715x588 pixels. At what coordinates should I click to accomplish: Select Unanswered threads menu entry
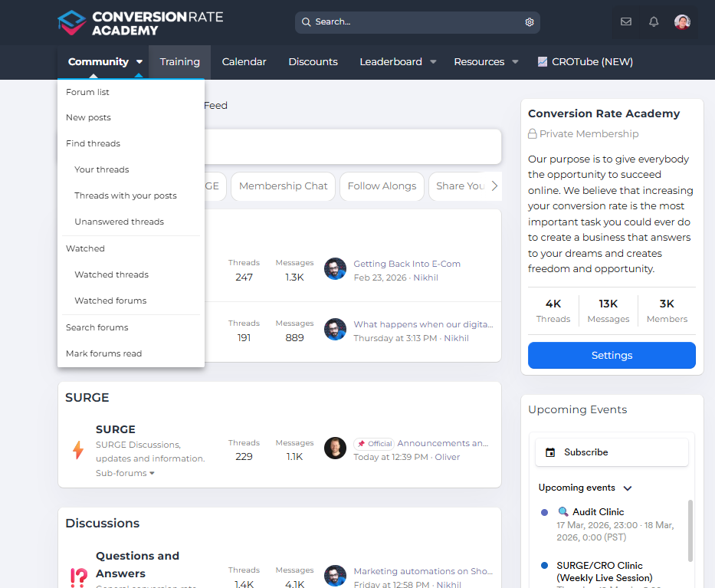131,222
